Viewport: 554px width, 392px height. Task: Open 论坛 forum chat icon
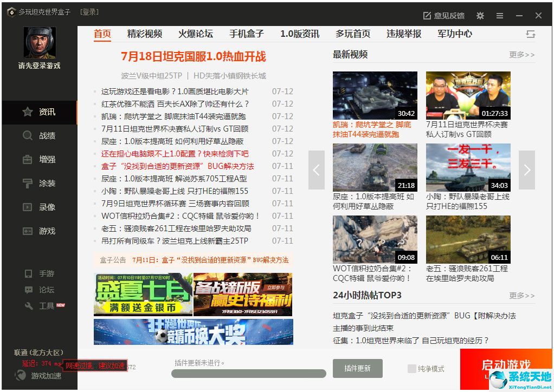coord(29,290)
